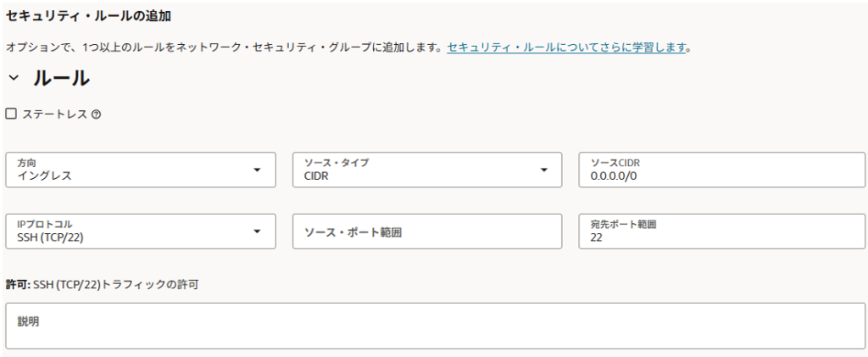This screenshot has height=357, width=868.
Task: Click the help icon beside ステートレス
Action: pyautogui.click(x=96, y=114)
